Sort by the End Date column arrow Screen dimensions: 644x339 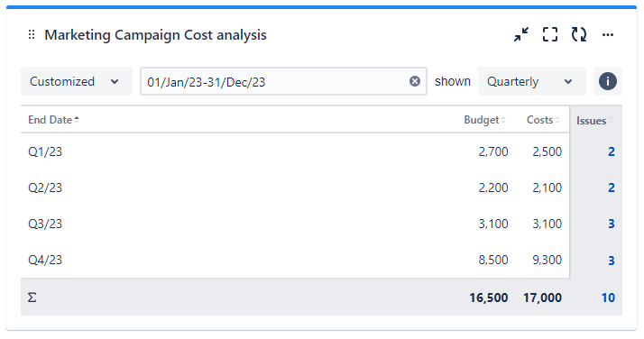coord(77,120)
